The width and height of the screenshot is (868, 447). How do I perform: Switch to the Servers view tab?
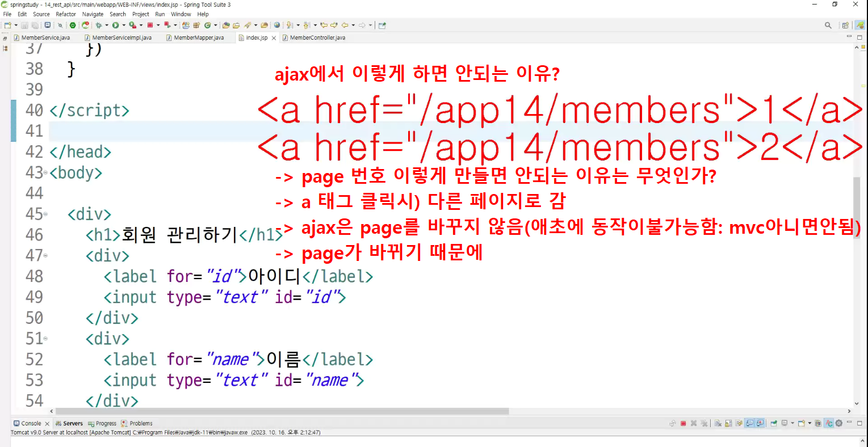coord(69,423)
